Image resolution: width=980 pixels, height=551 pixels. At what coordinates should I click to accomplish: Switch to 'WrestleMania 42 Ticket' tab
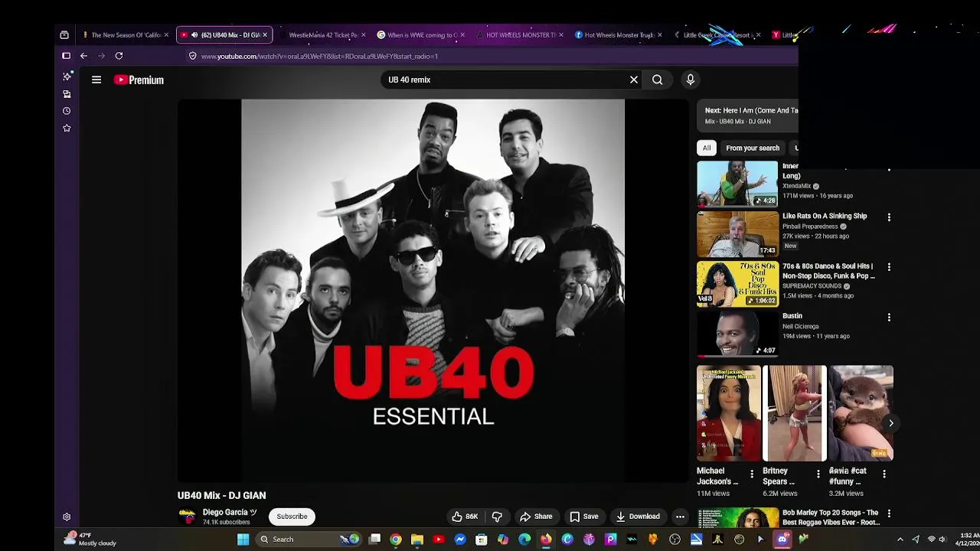pyautogui.click(x=323, y=35)
